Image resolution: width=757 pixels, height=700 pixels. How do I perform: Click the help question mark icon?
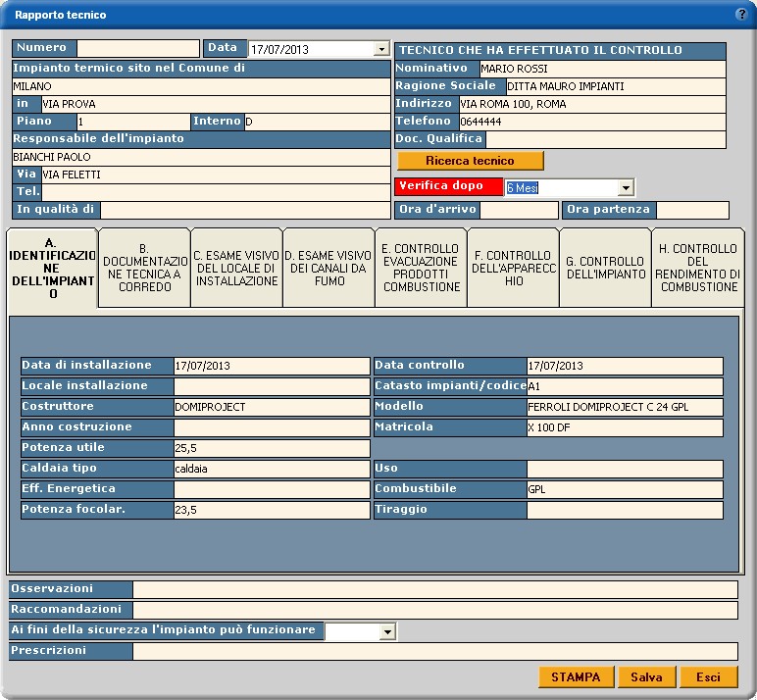tap(741, 15)
